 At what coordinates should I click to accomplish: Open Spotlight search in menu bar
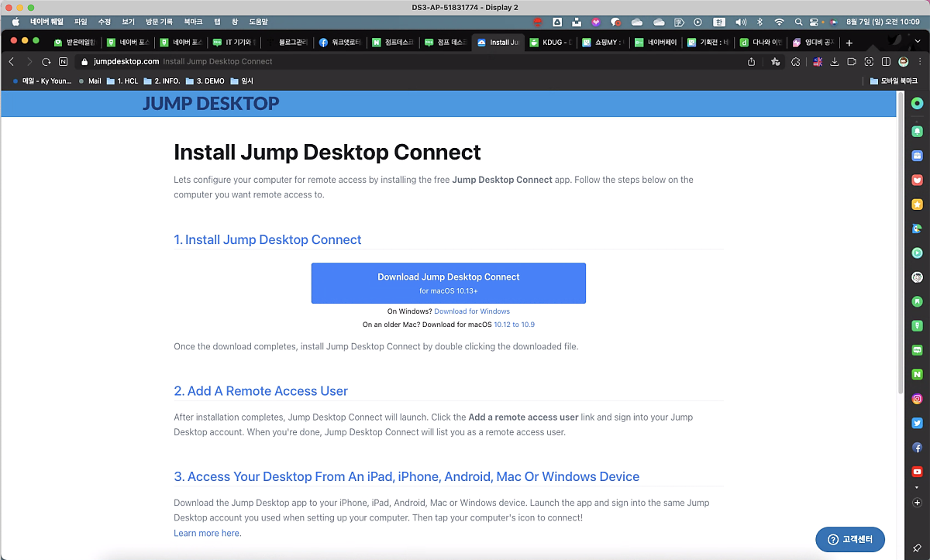pos(798,22)
